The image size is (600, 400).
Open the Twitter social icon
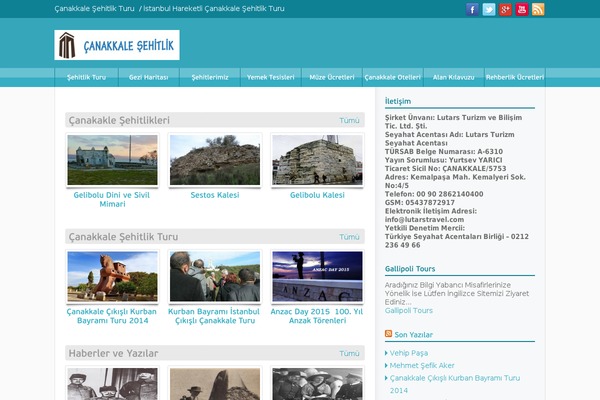489,9
